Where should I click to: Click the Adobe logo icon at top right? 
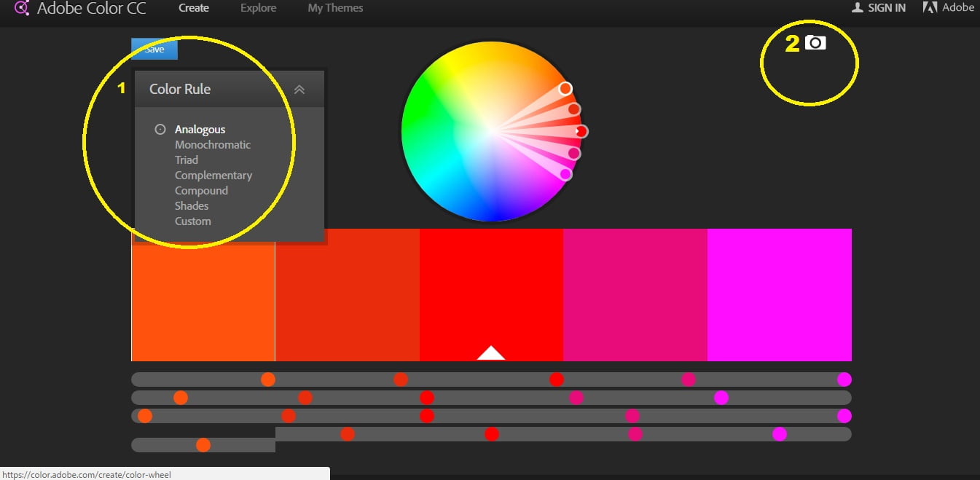coord(929,8)
